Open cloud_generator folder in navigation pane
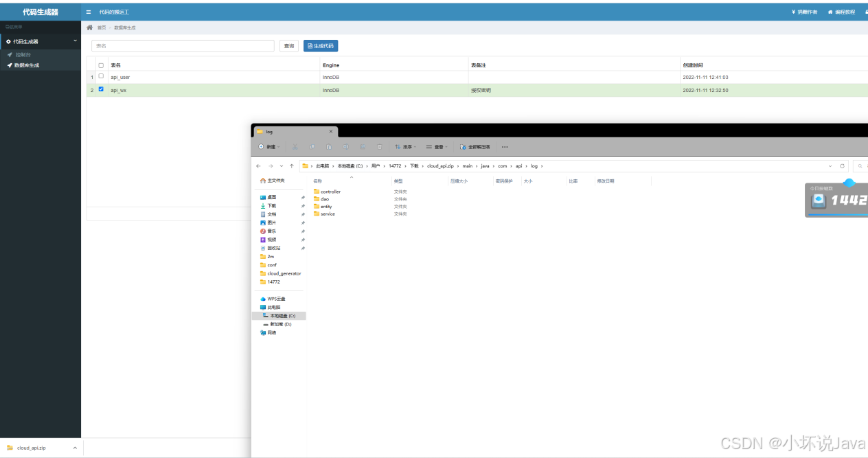This screenshot has width=868, height=458. 280,273
